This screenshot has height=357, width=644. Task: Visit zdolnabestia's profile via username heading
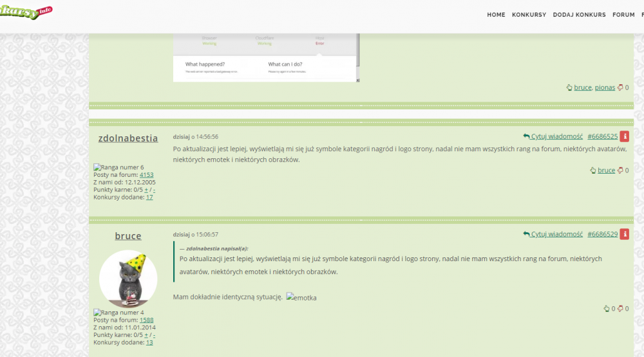coord(128,138)
